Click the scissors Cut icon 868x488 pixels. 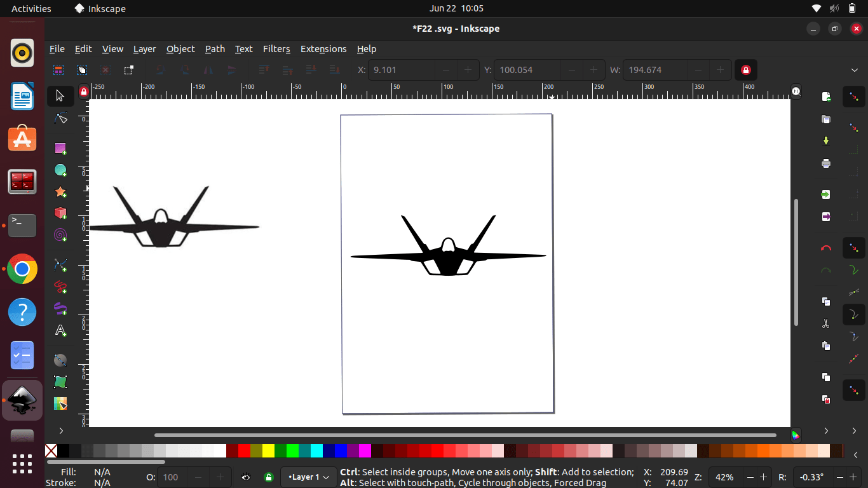[x=825, y=323]
